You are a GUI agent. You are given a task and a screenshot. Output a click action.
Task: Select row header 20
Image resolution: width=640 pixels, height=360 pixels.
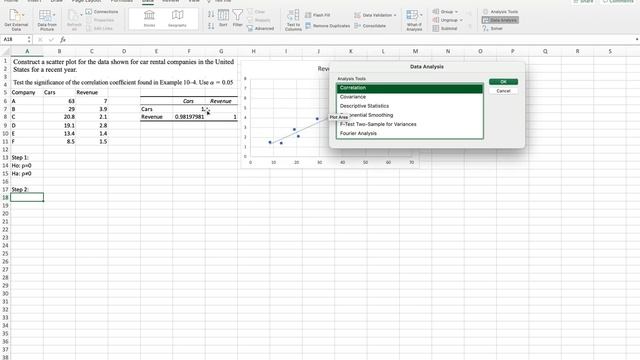(5, 213)
